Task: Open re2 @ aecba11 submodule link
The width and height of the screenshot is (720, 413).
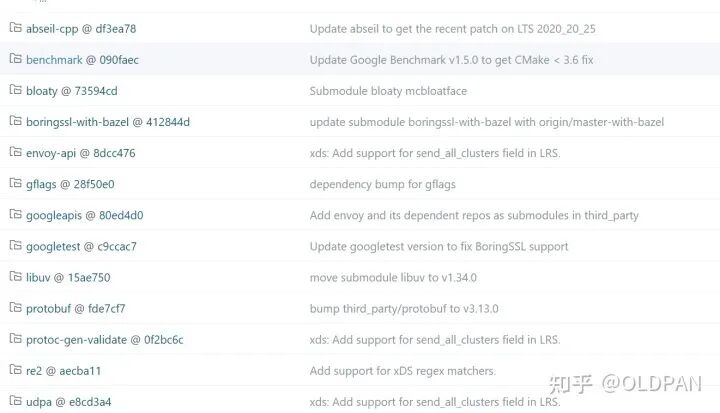Action: point(63,371)
